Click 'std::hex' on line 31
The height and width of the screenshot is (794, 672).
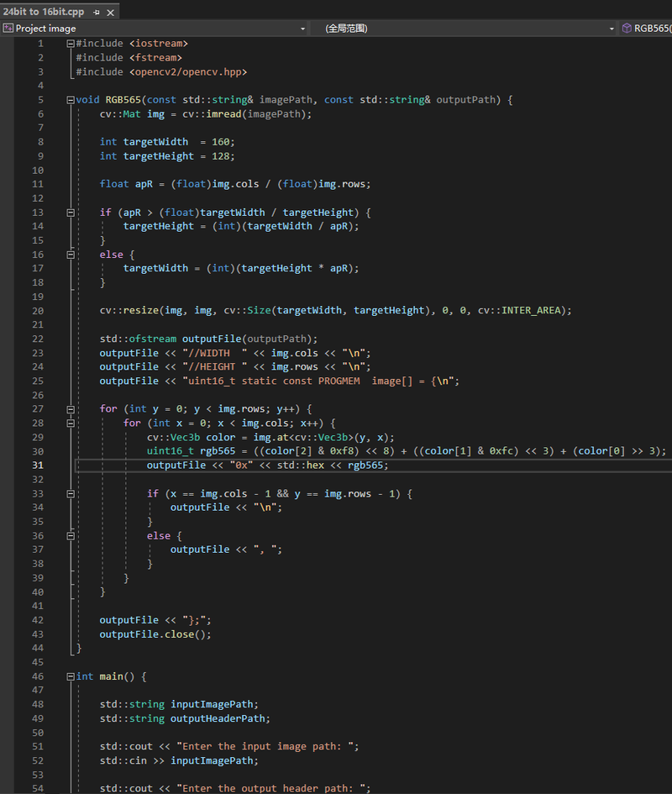[300, 465]
